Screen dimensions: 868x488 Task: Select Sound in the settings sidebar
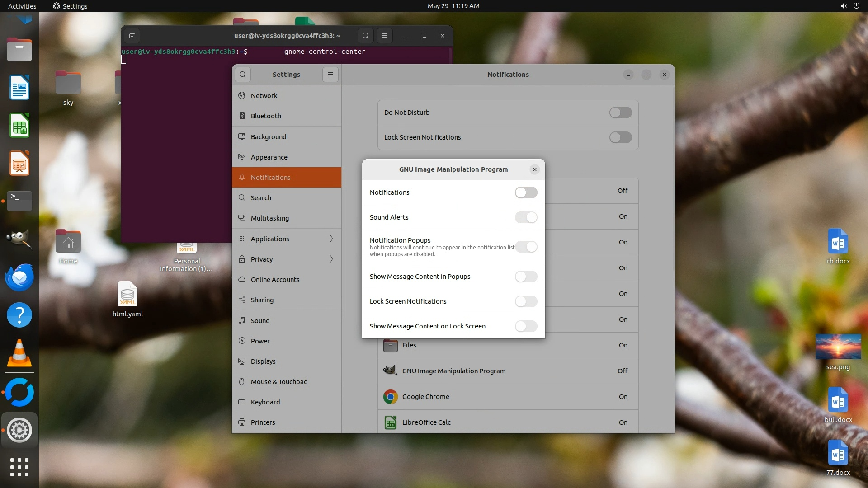[x=260, y=320]
